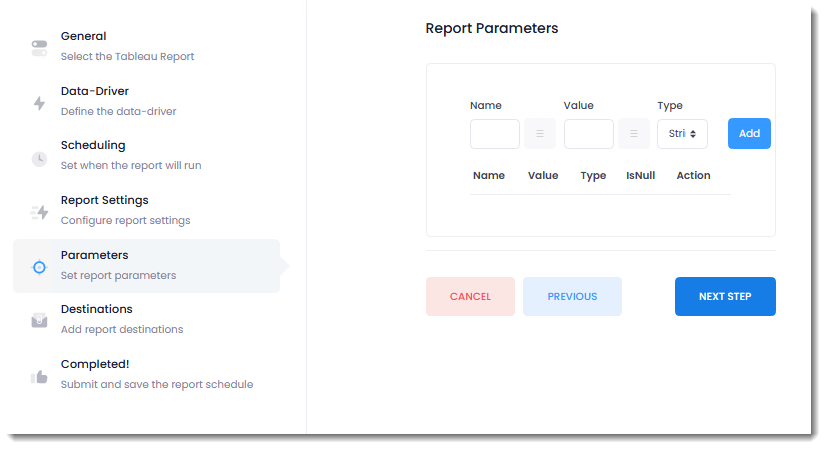Click the menu icon beside Name field

tap(540, 134)
